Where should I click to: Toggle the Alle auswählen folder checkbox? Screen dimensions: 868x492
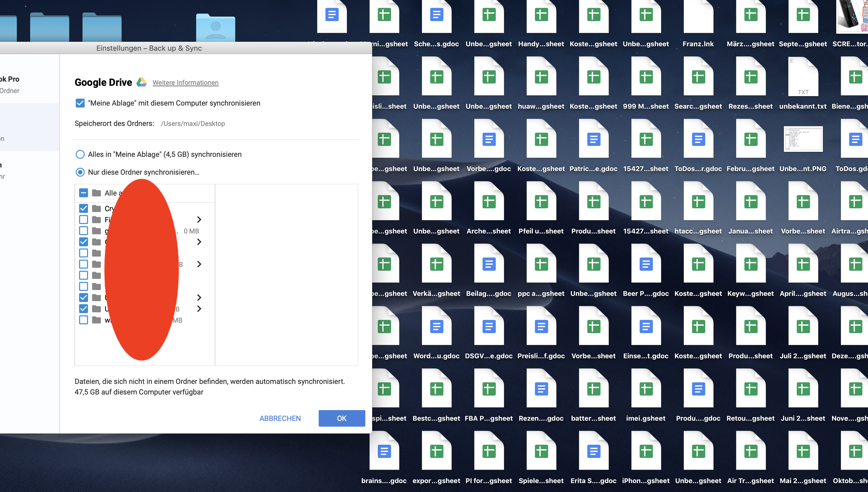coord(84,193)
